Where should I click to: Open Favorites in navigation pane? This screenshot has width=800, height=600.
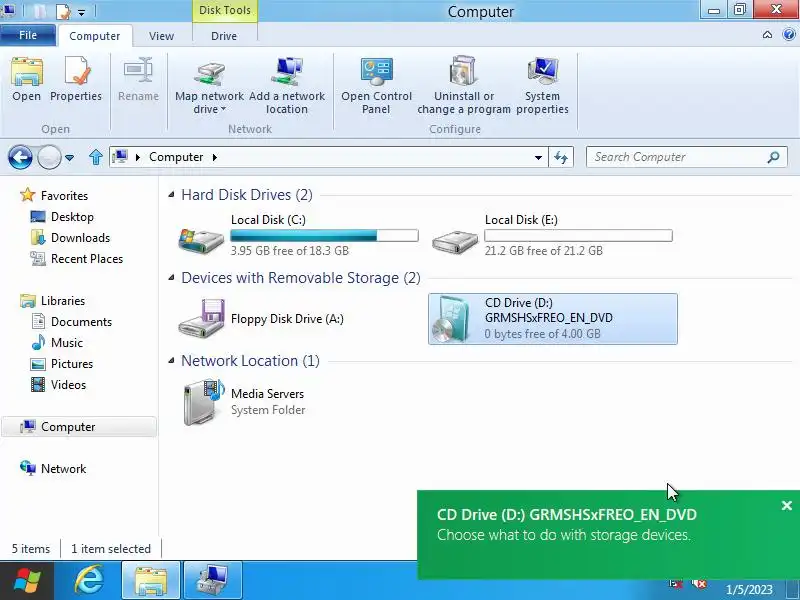64,195
